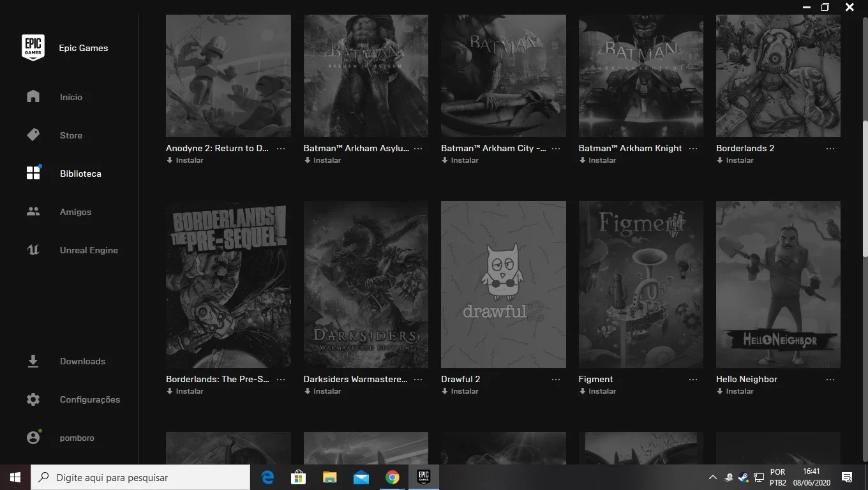Expand options menu for Borderlands 2
Viewport: 868px width, 490px height.
(x=830, y=148)
